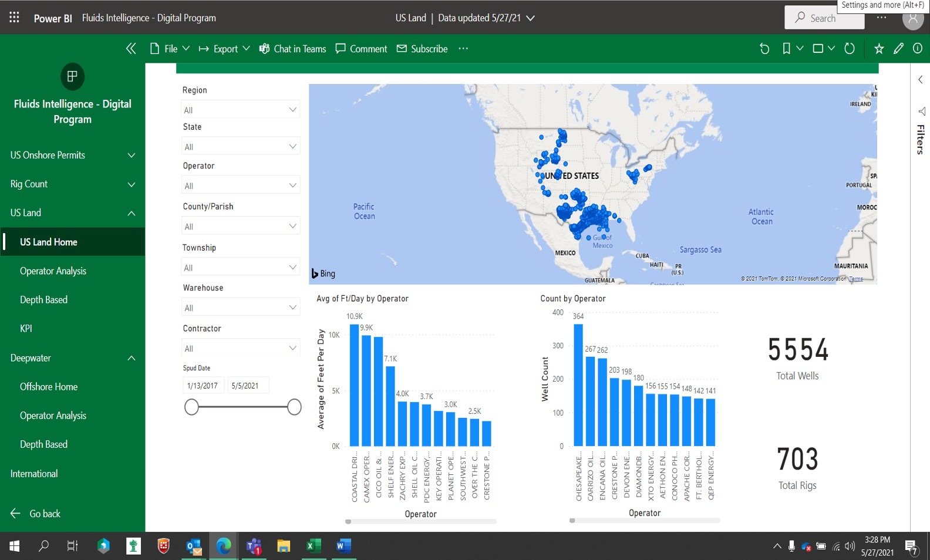The width and height of the screenshot is (930, 560).
Task: Click the Spud Date start field 1/13/2017
Action: coord(203,386)
